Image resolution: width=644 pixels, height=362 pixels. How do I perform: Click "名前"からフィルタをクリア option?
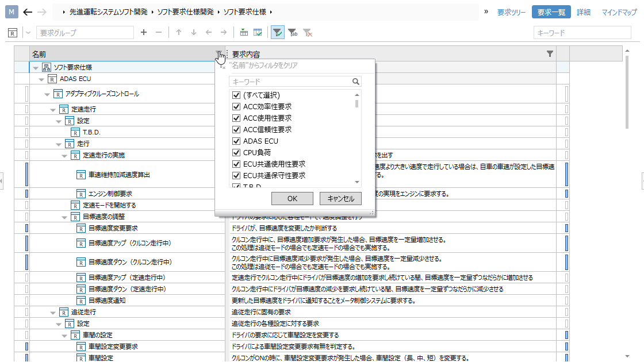click(x=263, y=66)
